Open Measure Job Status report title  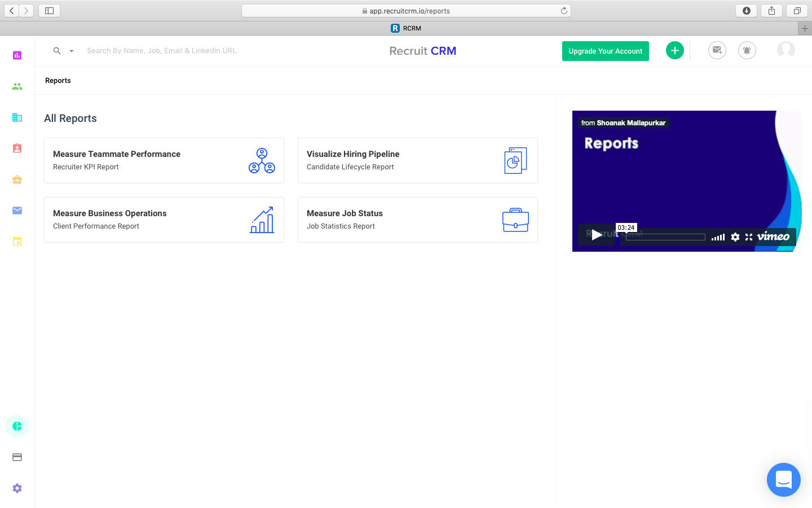tap(345, 213)
